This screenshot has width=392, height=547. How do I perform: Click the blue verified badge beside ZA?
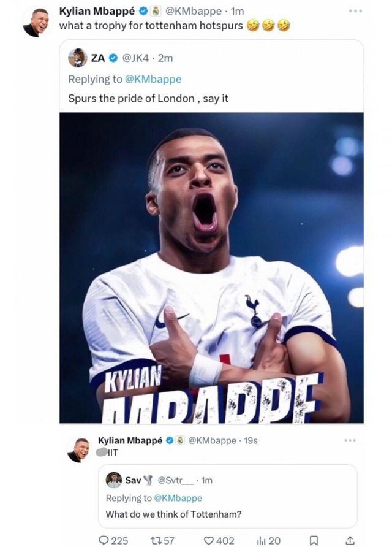[113, 58]
